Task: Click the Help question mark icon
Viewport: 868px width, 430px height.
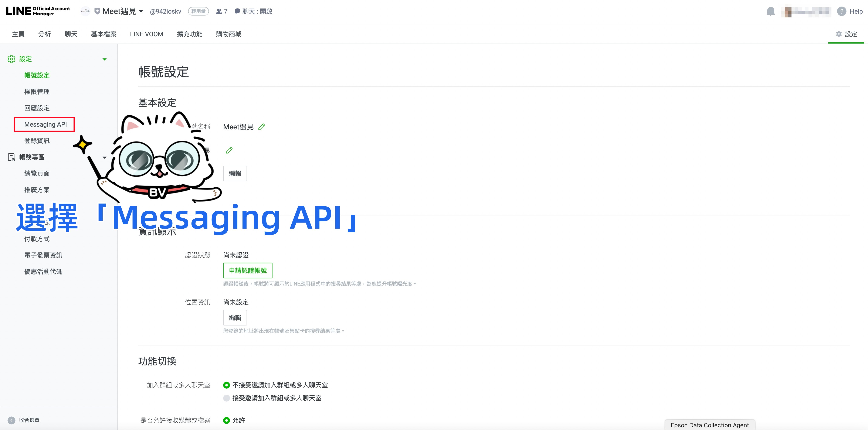Action: [841, 11]
